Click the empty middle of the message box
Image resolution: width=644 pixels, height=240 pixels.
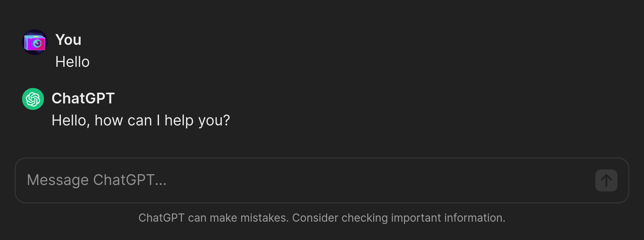pos(380,180)
